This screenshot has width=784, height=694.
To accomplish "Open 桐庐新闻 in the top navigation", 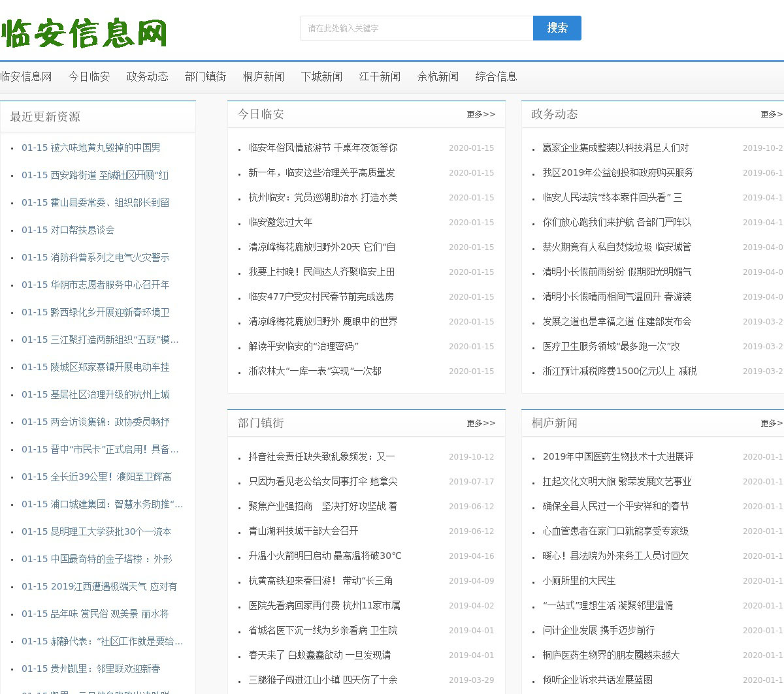I will pyautogui.click(x=263, y=76).
